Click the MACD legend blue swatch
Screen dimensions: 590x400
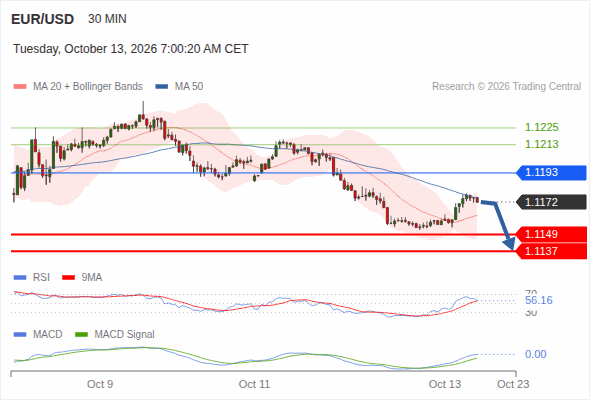20,335
